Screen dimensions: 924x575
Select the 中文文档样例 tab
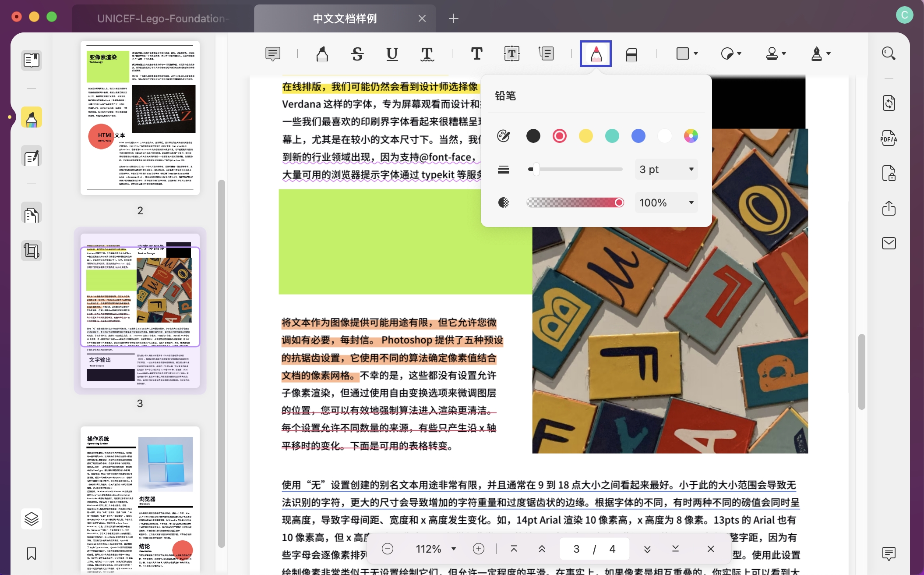345,18
